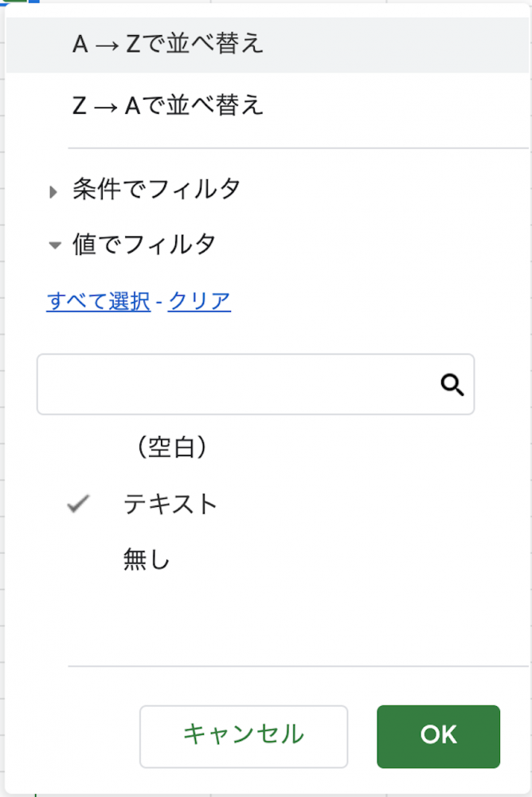Choose Z → Aで並べ替え sort option

click(x=168, y=106)
